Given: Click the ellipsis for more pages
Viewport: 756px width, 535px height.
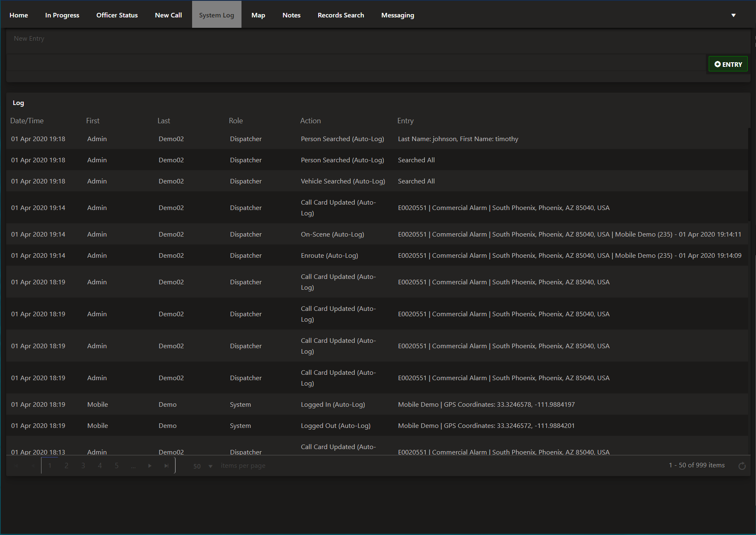Looking at the screenshot, I should [133, 466].
